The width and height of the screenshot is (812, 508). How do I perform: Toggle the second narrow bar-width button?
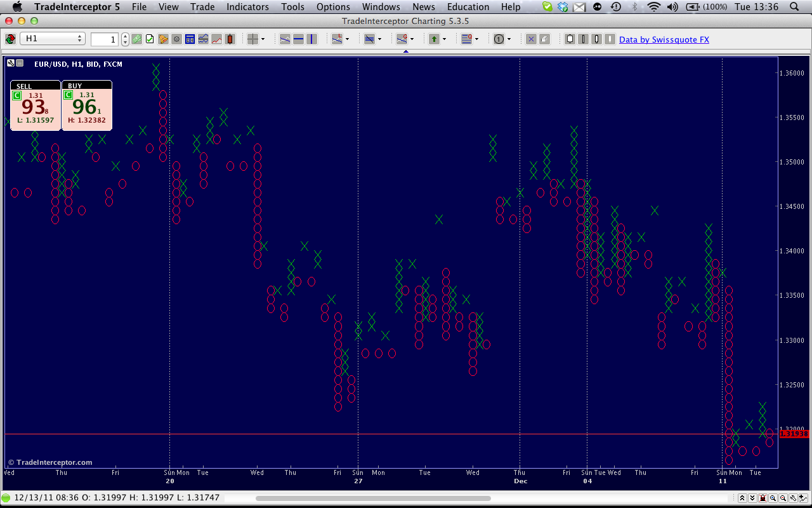point(583,39)
